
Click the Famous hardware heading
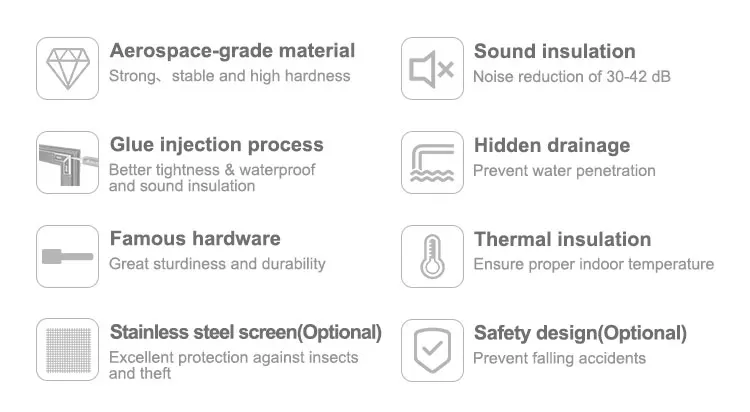coord(194,239)
